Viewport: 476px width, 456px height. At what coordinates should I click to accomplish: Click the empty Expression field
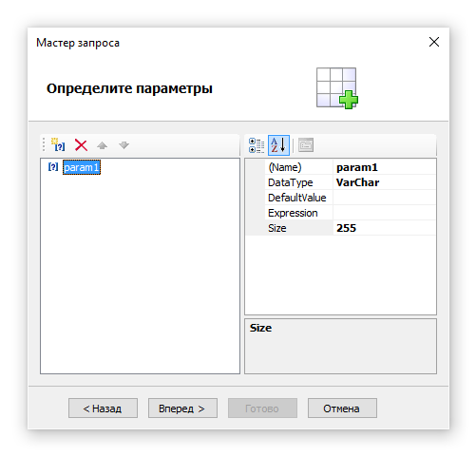tap(384, 213)
